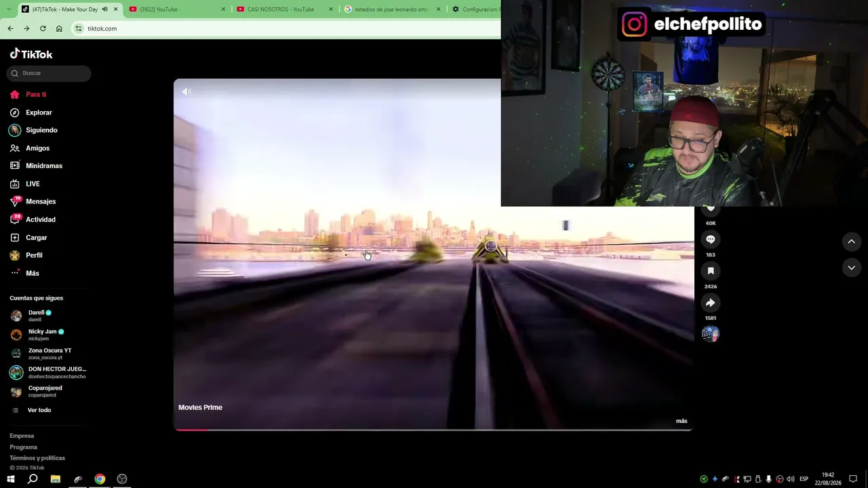The width and height of the screenshot is (868, 488).
Task: Open the Windows Start menu
Action: [10, 479]
